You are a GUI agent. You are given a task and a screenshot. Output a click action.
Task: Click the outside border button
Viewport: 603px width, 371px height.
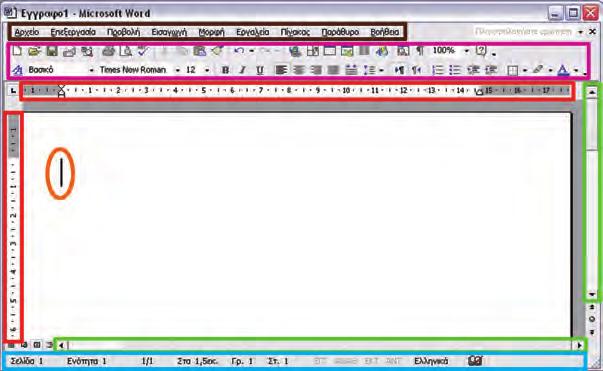click(x=512, y=70)
